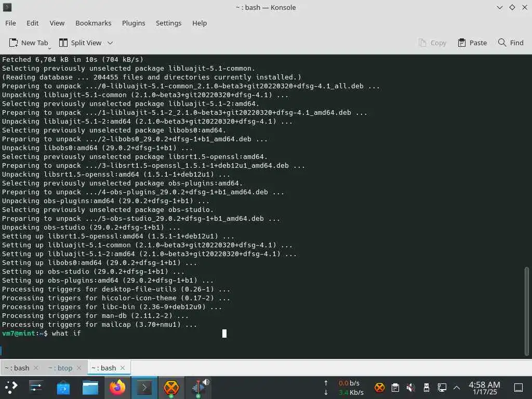
Task: Click 'Setting up libobs0:amd64' output line
Action: [99, 262]
